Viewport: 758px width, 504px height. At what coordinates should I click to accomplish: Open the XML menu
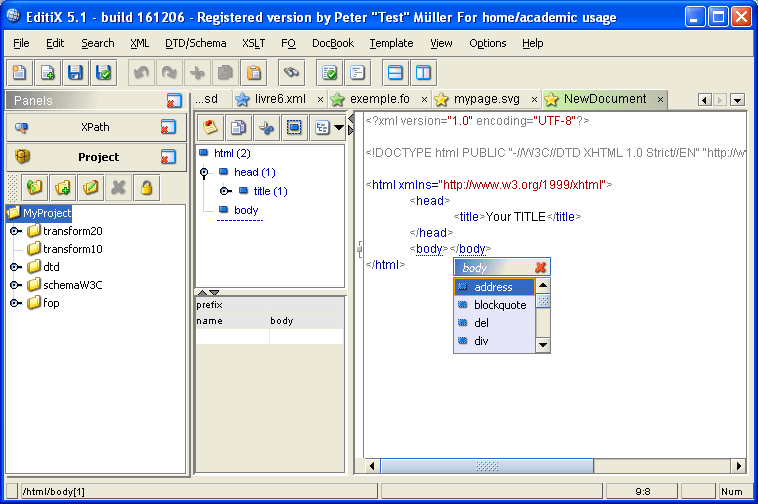click(x=140, y=43)
